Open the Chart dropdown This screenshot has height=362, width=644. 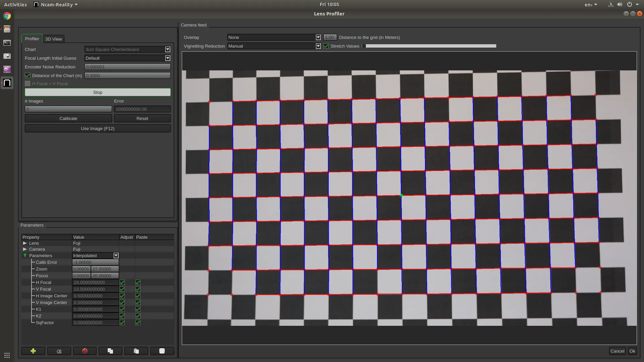tap(127, 49)
